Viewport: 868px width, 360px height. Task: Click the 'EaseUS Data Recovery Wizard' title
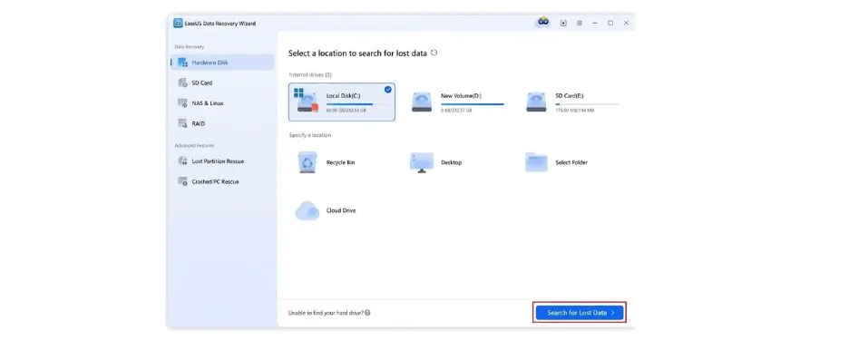(220, 24)
